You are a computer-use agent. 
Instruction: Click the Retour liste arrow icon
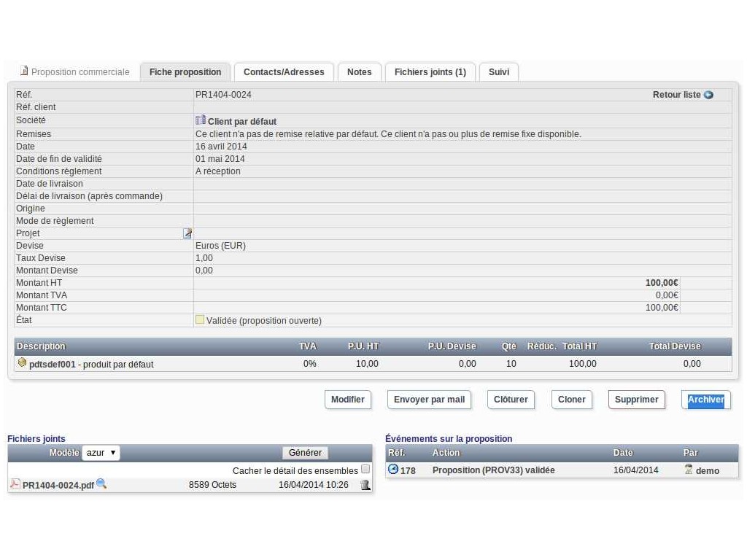coord(708,95)
